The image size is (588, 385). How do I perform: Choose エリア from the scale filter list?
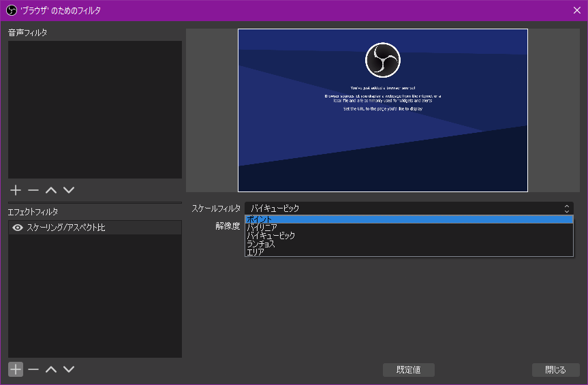409,252
